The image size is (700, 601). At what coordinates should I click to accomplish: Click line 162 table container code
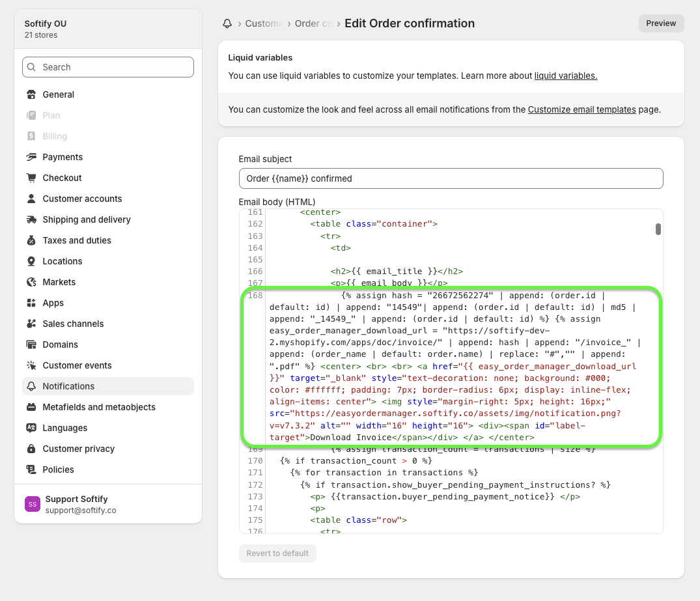pyautogui.click(x=374, y=224)
